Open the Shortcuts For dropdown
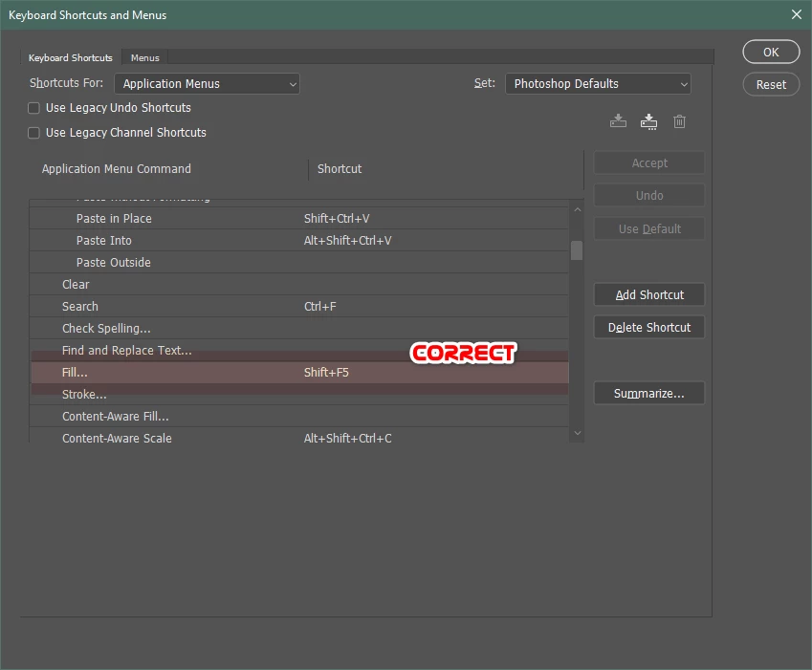This screenshot has height=670, width=812. tap(208, 84)
